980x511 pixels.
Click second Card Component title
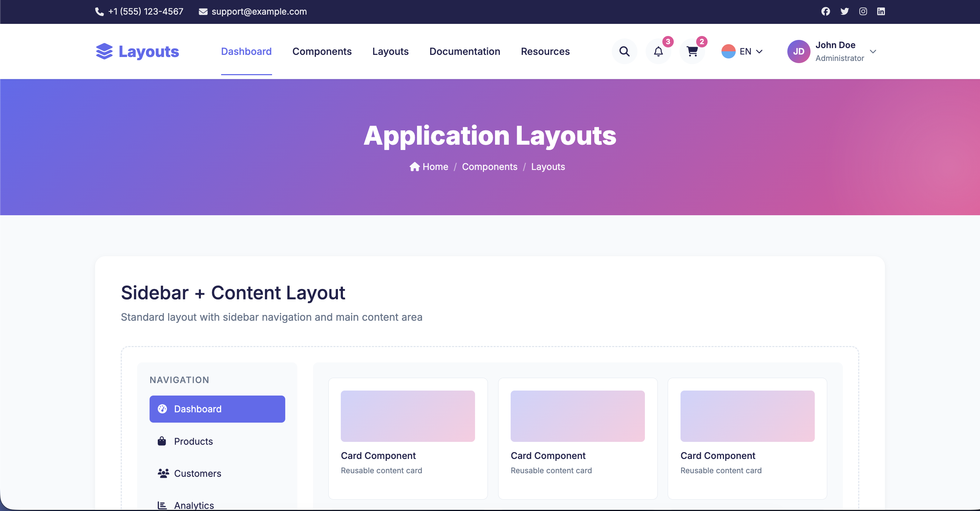coord(548,456)
